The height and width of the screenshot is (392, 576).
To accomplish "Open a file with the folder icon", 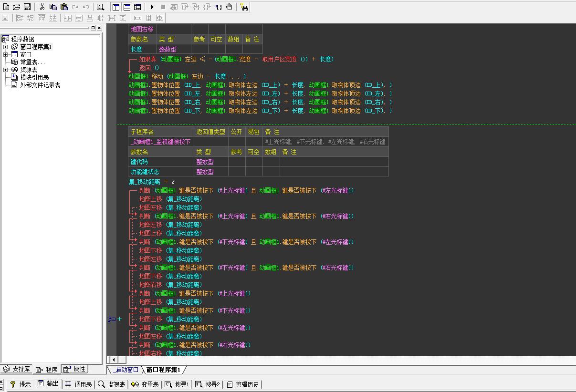I will click(17, 7).
